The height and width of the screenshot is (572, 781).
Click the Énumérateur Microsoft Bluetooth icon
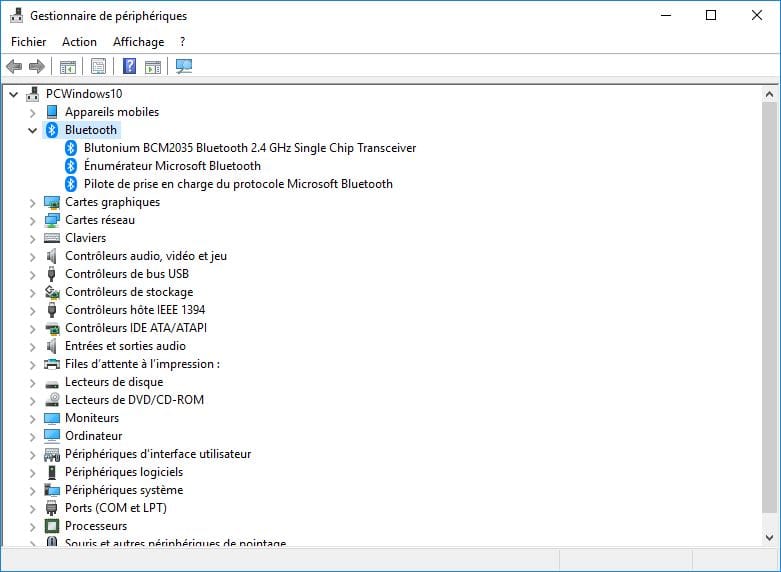coord(71,166)
